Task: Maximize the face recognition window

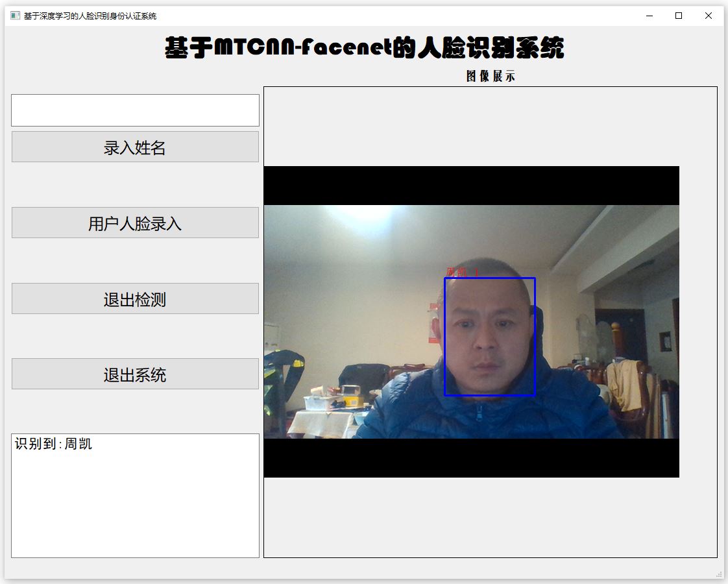Action: point(679,16)
